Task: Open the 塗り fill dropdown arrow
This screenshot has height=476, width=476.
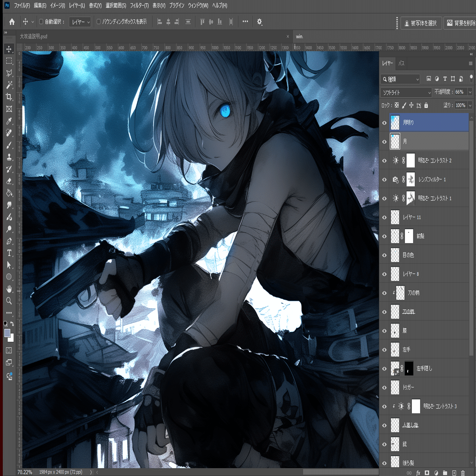Action: [470, 105]
